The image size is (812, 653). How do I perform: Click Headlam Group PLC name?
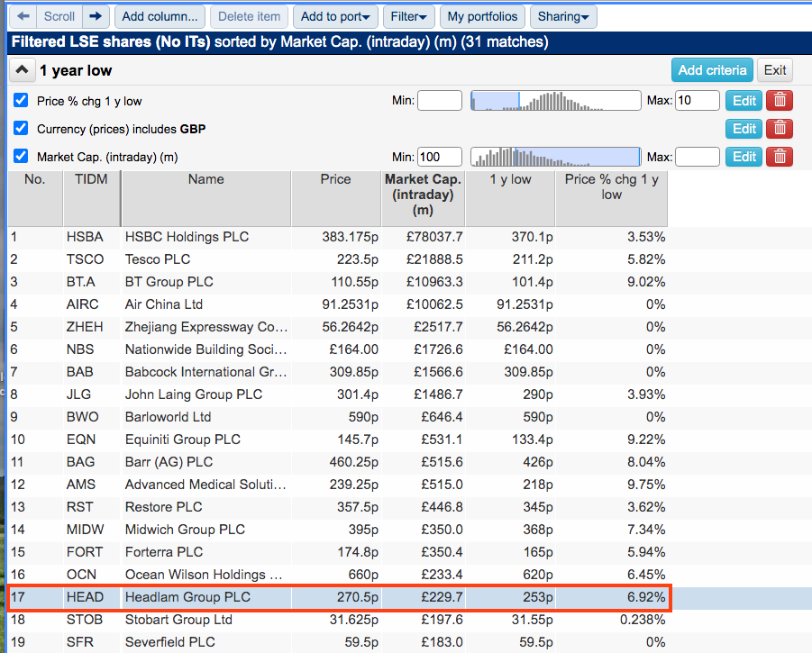[x=187, y=597]
